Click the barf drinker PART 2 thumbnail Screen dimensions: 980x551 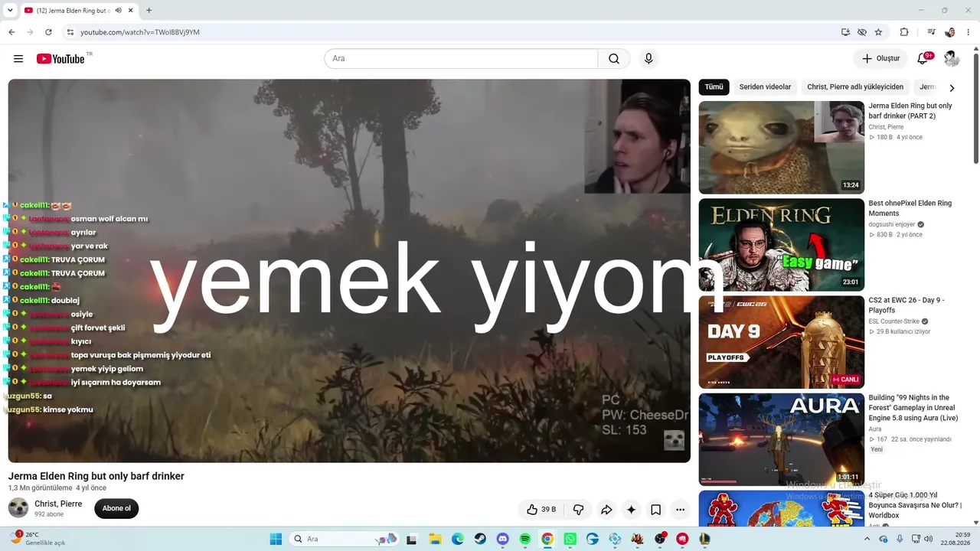coord(782,148)
